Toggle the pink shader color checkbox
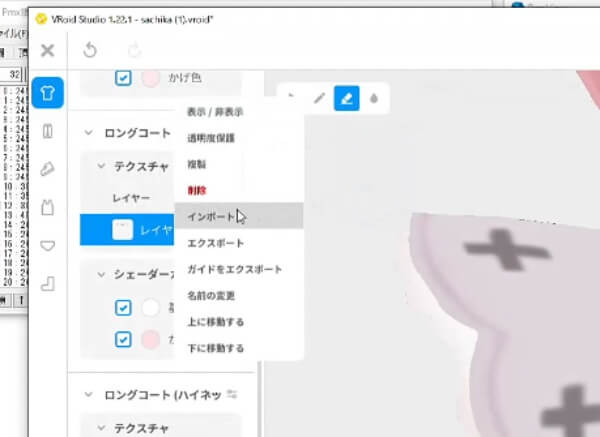The height and width of the screenshot is (437, 600). click(x=123, y=339)
